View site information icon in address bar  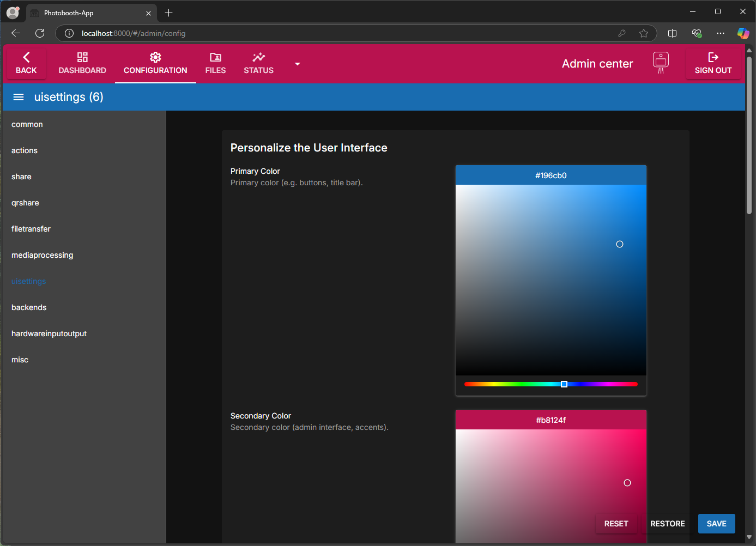pos(69,33)
